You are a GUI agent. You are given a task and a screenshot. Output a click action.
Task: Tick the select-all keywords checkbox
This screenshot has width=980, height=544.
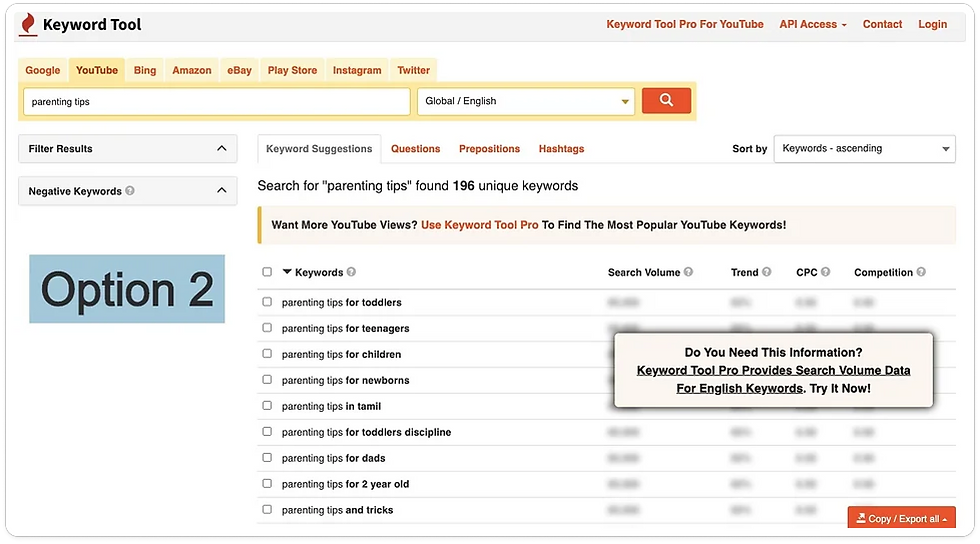coord(267,272)
